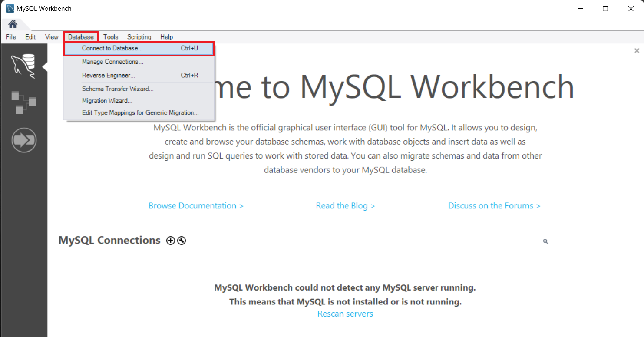Click the connections search magnifier icon

tap(545, 241)
